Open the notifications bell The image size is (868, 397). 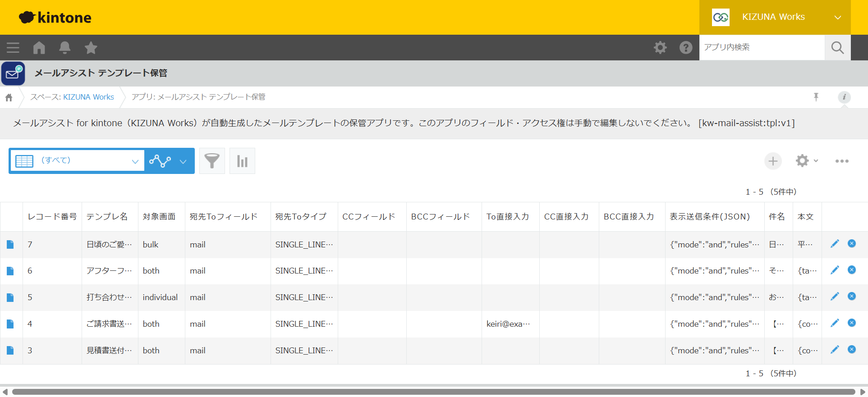point(65,47)
